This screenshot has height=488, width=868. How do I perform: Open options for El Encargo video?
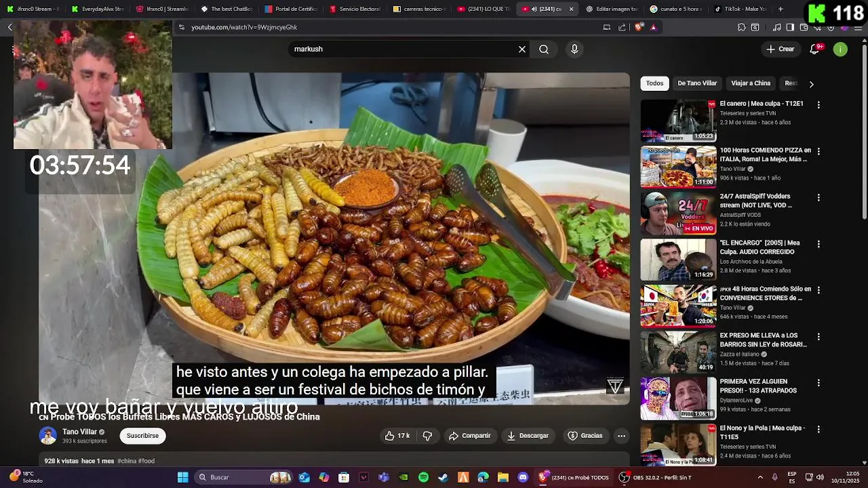[818, 244]
